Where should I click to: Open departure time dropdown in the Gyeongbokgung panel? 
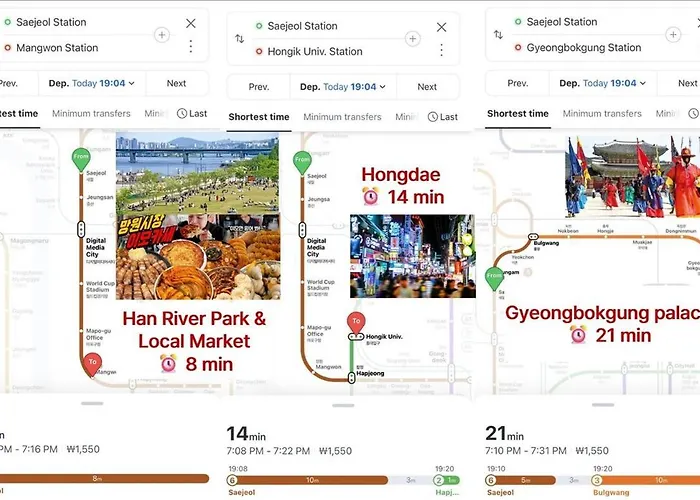pos(603,83)
